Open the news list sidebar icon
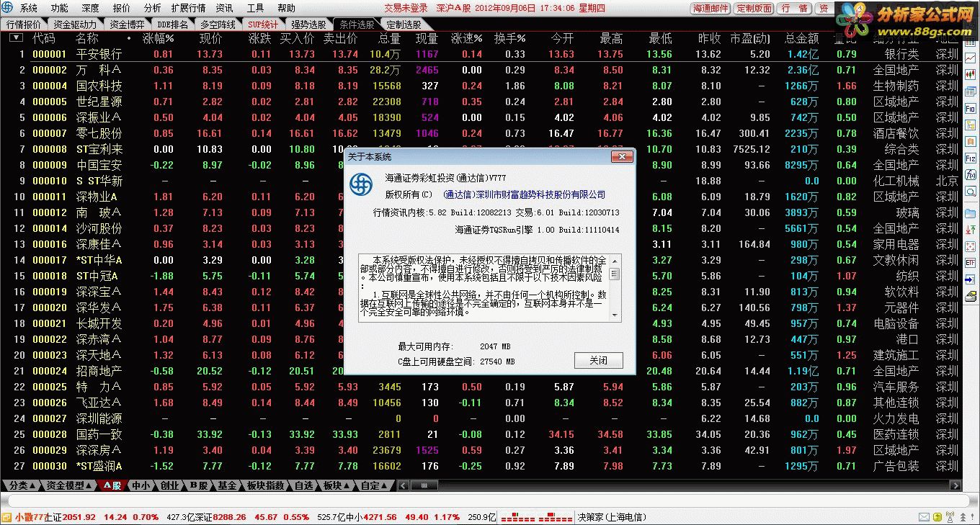Screen dimensions: 980x525 tap(970, 93)
